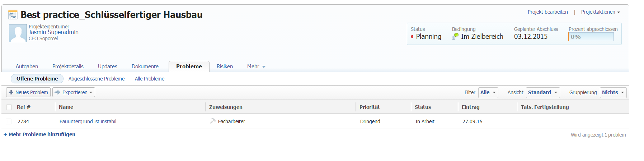Image resolution: width=644 pixels, height=161 pixels.
Task: Switch to the Risiken tab
Action: 225,66
